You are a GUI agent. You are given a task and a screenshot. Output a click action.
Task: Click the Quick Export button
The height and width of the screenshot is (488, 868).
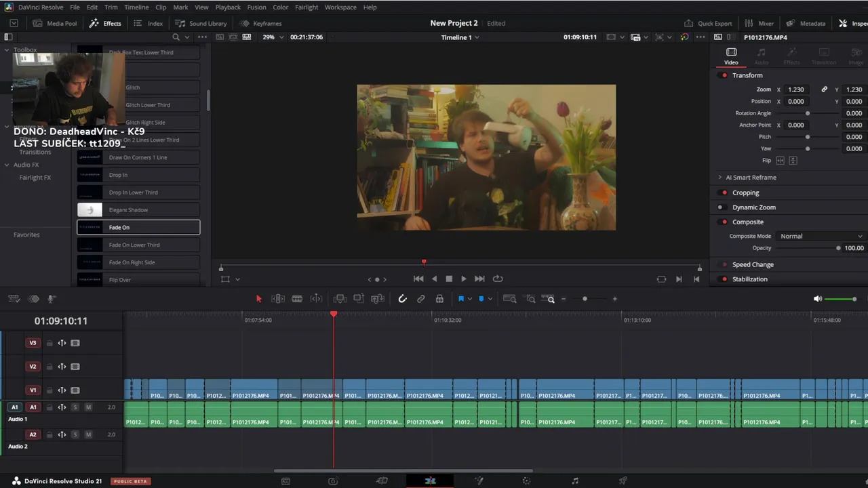pos(708,23)
